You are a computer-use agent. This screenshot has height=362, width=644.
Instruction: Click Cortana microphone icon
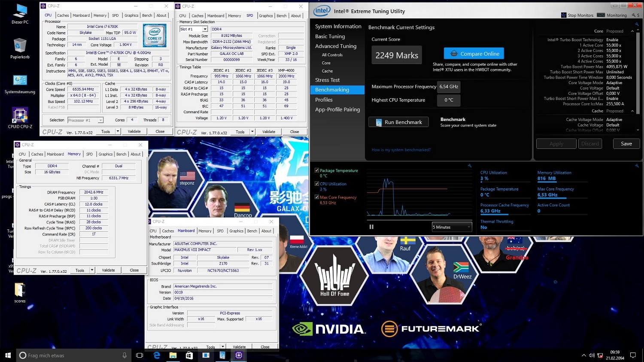pyautogui.click(x=125, y=355)
